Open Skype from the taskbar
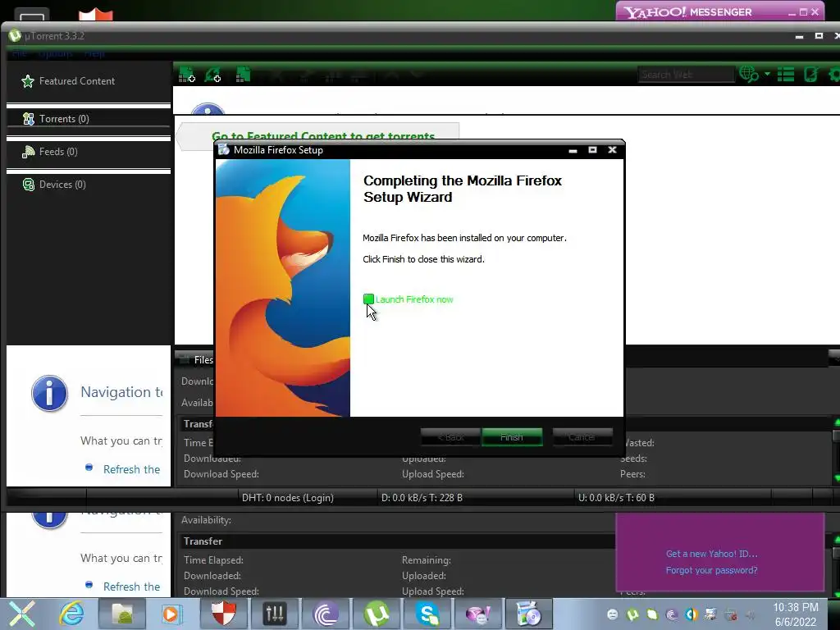The height and width of the screenshot is (630, 840). [x=427, y=614]
